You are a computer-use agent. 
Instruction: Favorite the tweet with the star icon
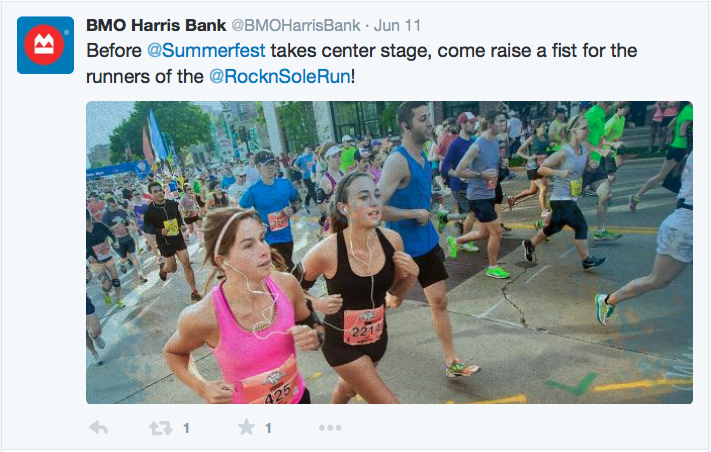click(x=246, y=427)
